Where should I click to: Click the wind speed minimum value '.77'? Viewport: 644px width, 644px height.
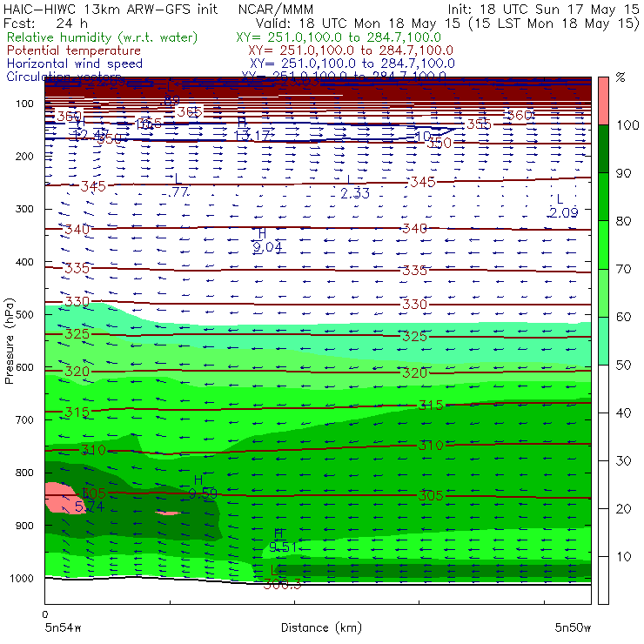[x=176, y=191]
